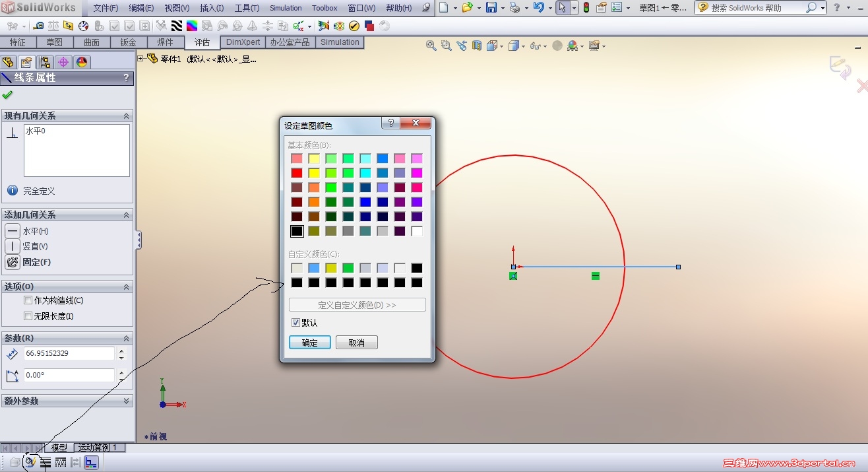The height and width of the screenshot is (472, 868).
Task: Click 取消 in the color dialog
Action: pos(357,343)
